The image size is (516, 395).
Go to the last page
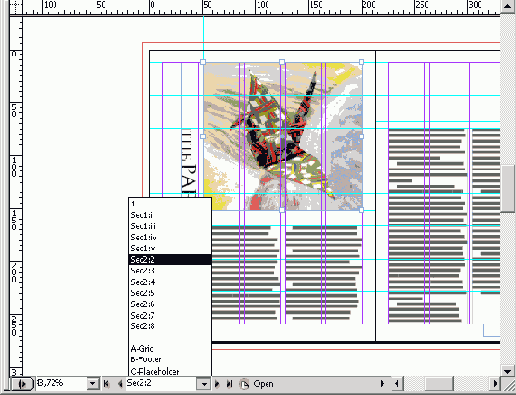click(x=229, y=384)
